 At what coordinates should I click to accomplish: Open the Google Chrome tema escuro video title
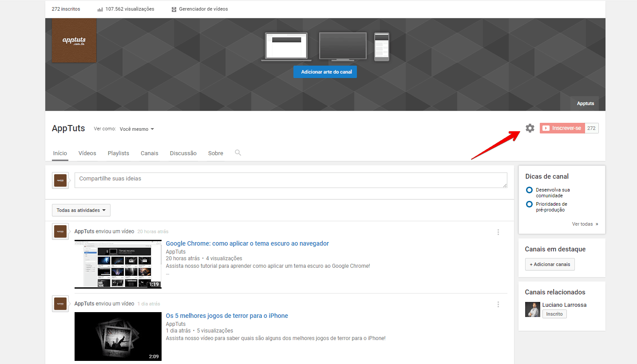[247, 243]
